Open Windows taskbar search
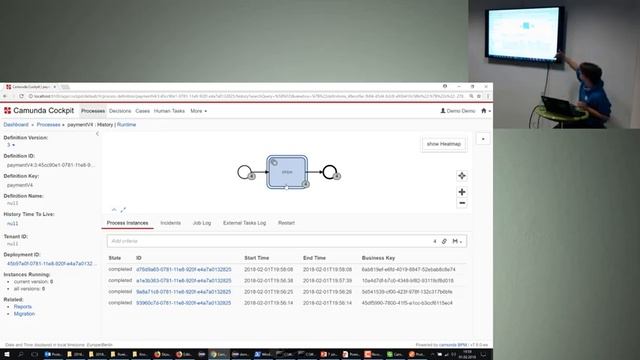Image resolution: width=640 pixels, height=360 pixels. (20, 354)
